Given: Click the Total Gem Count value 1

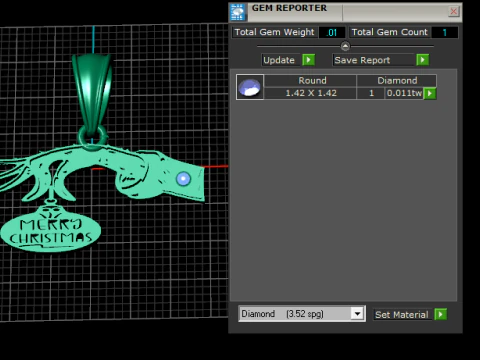Looking at the screenshot, I should [x=445, y=32].
